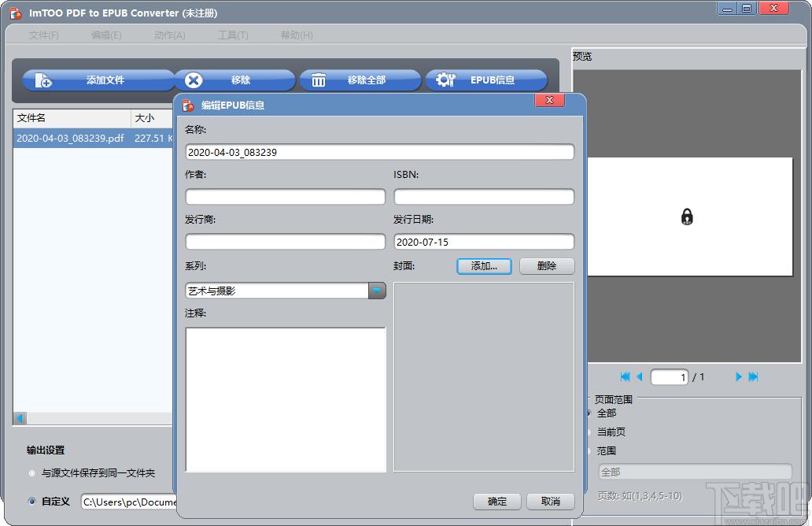The image size is (812, 526).
Task: Go to next preview page arrow
Action: [x=739, y=376]
